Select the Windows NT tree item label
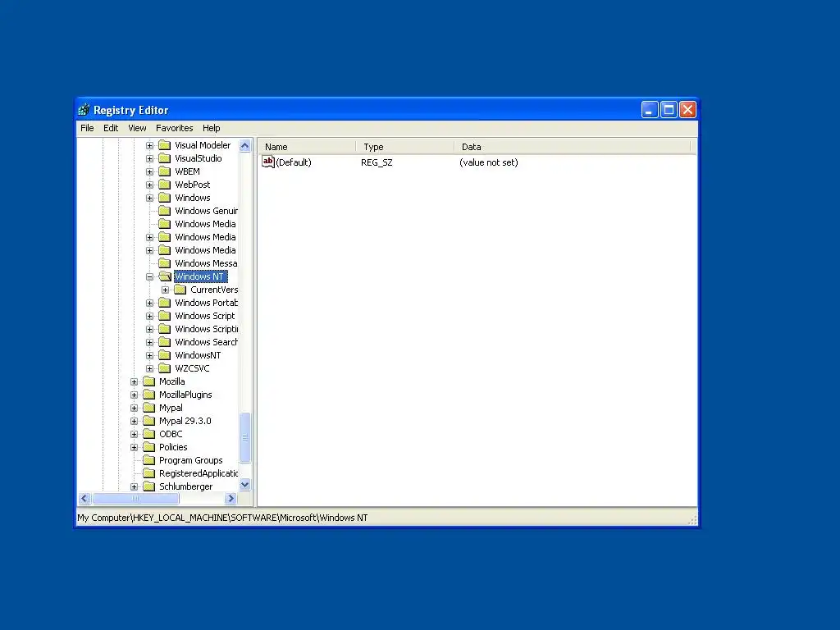 click(200, 276)
